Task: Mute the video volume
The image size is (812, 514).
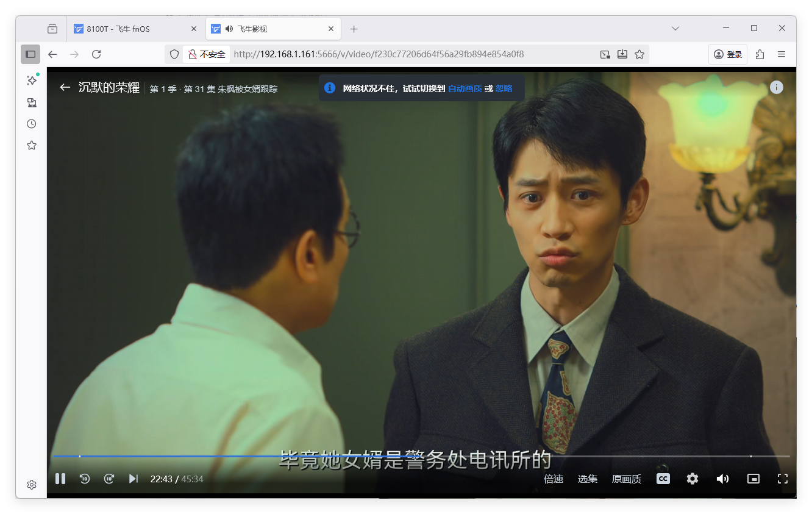Action: click(x=722, y=479)
